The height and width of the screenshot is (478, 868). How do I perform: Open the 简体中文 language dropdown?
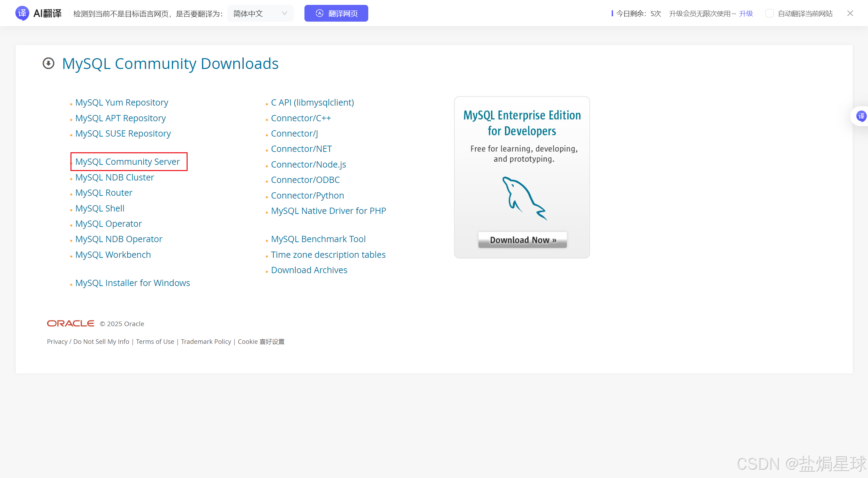click(261, 13)
